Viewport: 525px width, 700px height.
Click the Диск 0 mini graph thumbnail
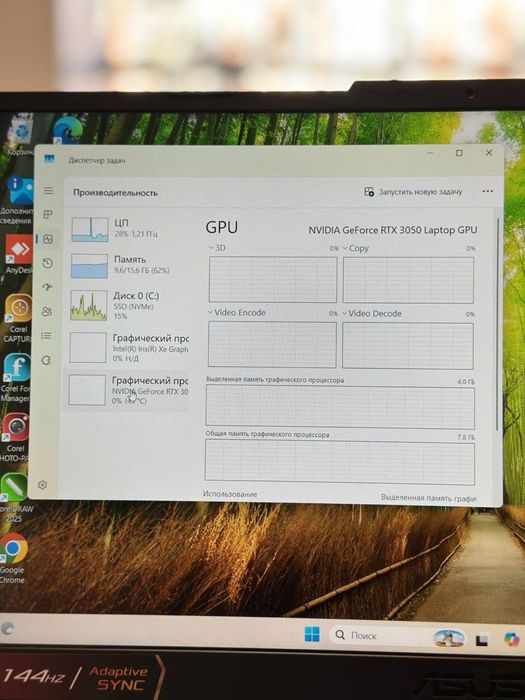point(88,305)
